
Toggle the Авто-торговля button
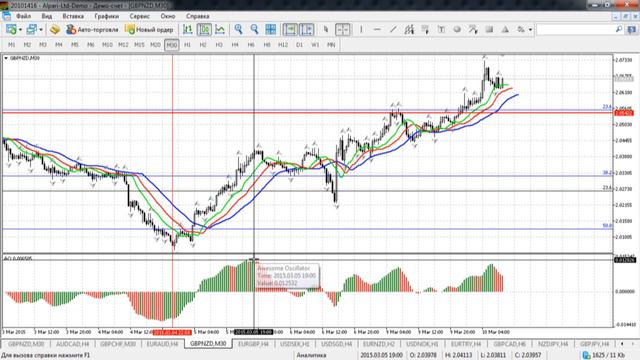(x=92, y=29)
